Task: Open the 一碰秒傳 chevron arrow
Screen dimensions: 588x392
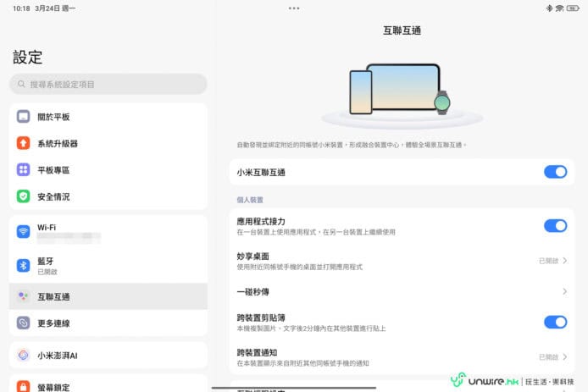Action: coord(564,291)
